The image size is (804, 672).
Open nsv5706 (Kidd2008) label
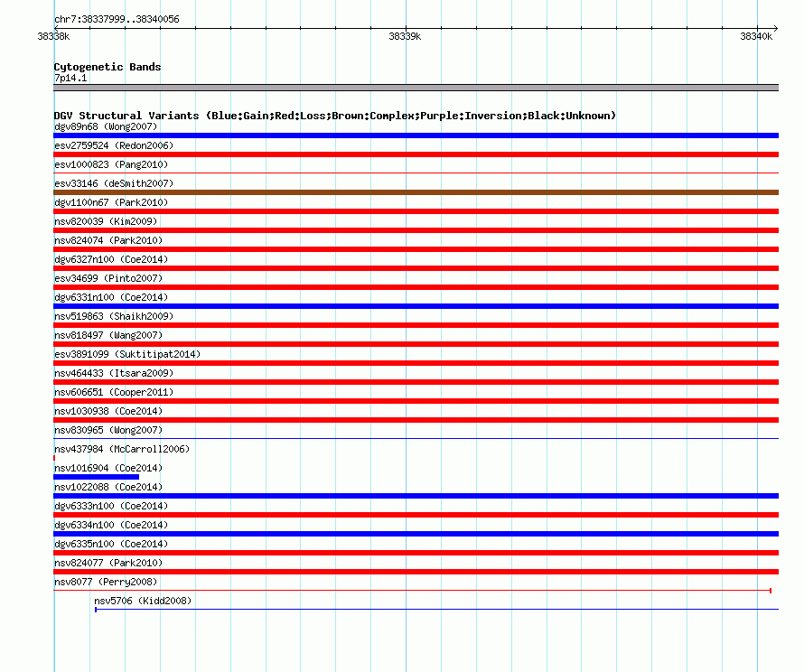[x=143, y=601]
